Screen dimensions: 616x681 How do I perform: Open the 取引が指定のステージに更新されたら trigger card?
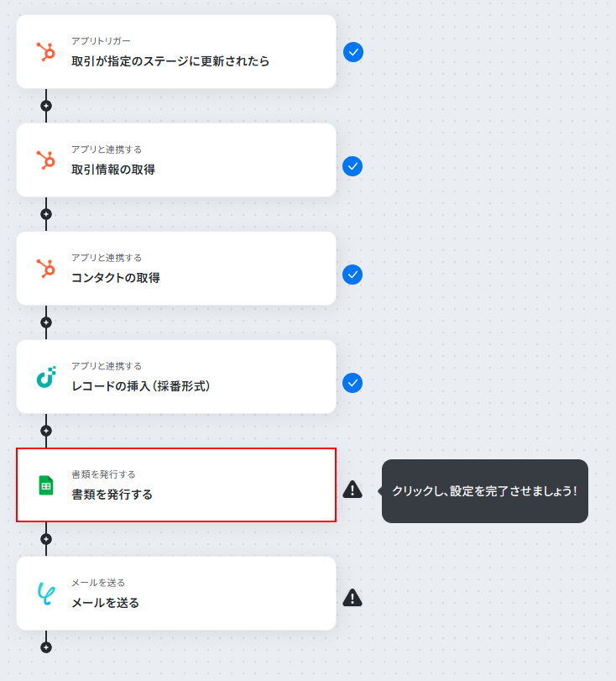(x=176, y=52)
